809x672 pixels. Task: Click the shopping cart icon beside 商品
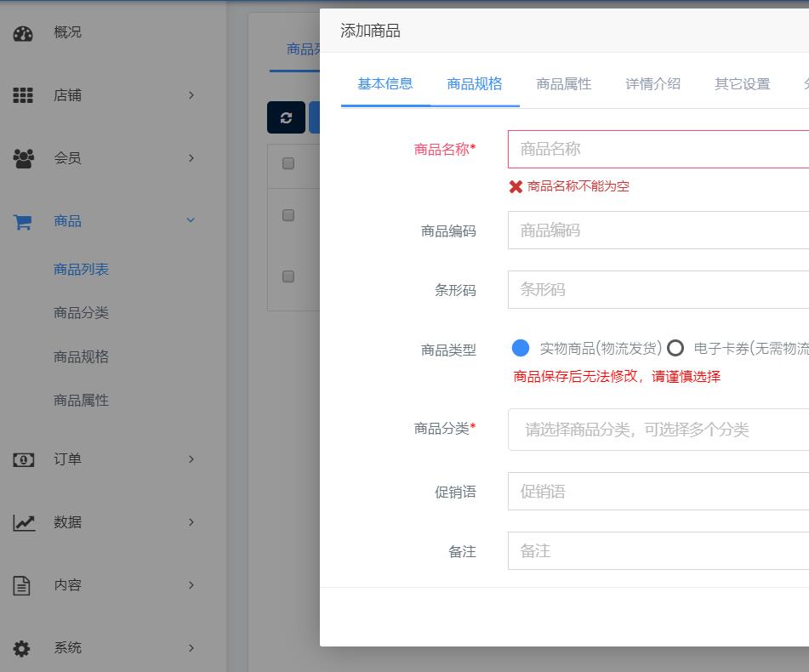click(x=23, y=222)
